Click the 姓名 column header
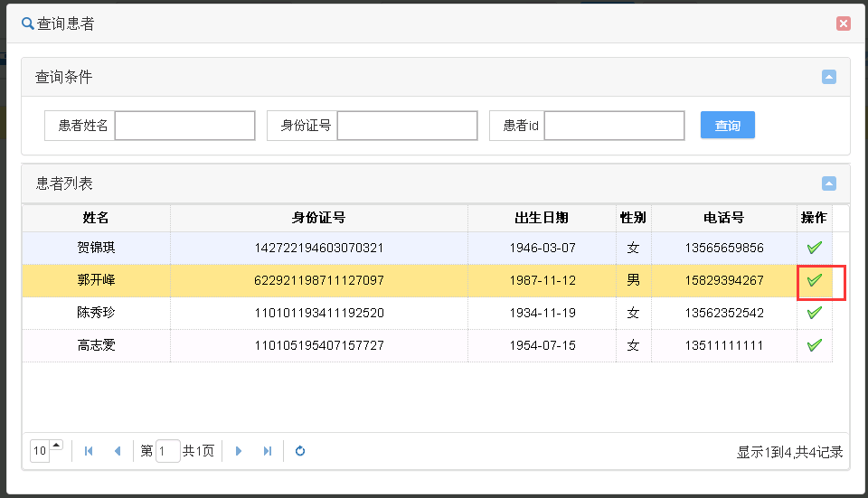This screenshot has width=868, height=498. (x=96, y=218)
